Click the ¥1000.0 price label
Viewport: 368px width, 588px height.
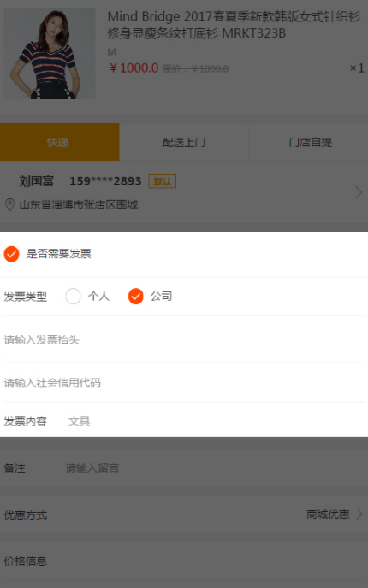pos(134,68)
